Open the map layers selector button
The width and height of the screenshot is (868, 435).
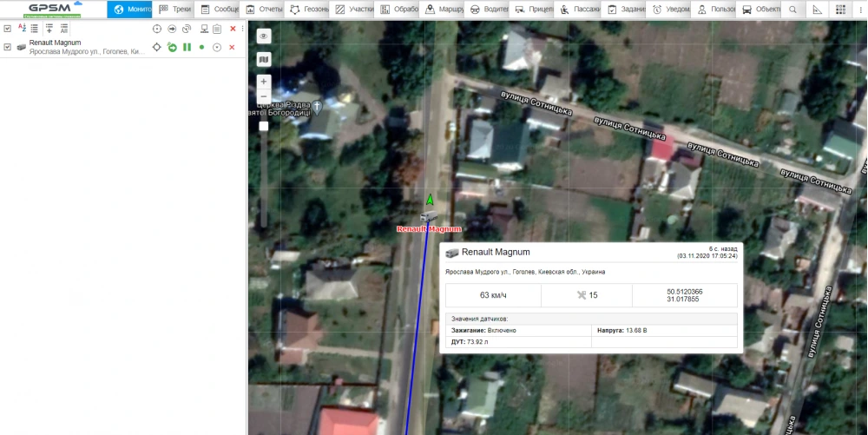(264, 60)
